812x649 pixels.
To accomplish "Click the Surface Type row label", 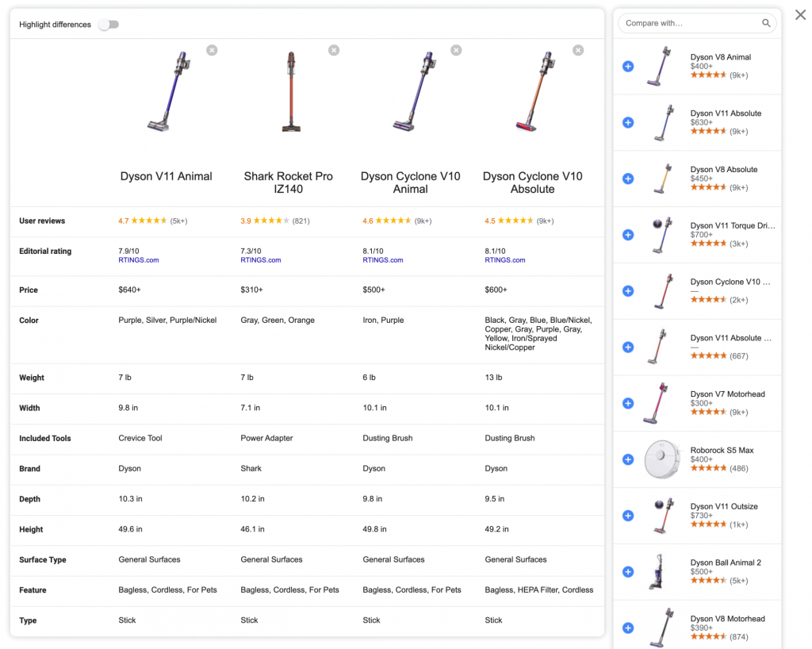I will (x=43, y=559).
